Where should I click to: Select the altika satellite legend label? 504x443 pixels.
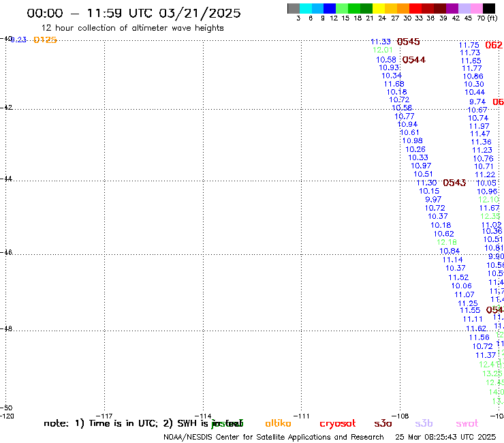(x=278, y=423)
